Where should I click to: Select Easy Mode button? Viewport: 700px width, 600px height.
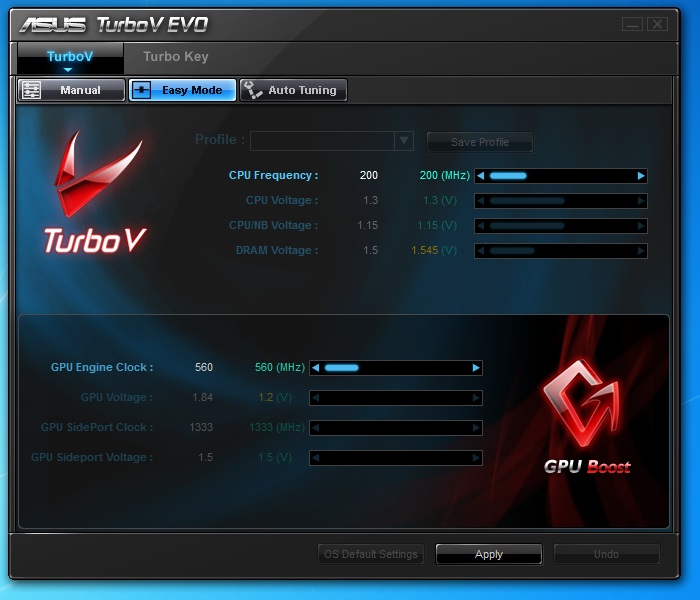coord(182,90)
